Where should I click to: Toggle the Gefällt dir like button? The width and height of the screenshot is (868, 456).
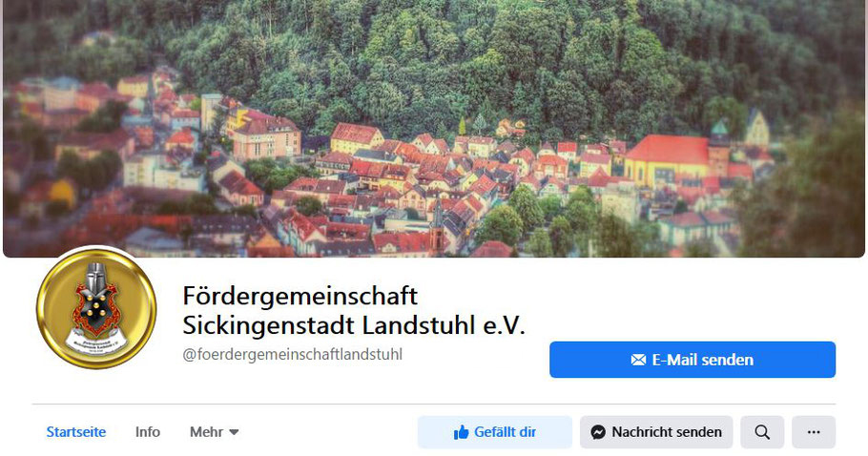[x=495, y=432]
